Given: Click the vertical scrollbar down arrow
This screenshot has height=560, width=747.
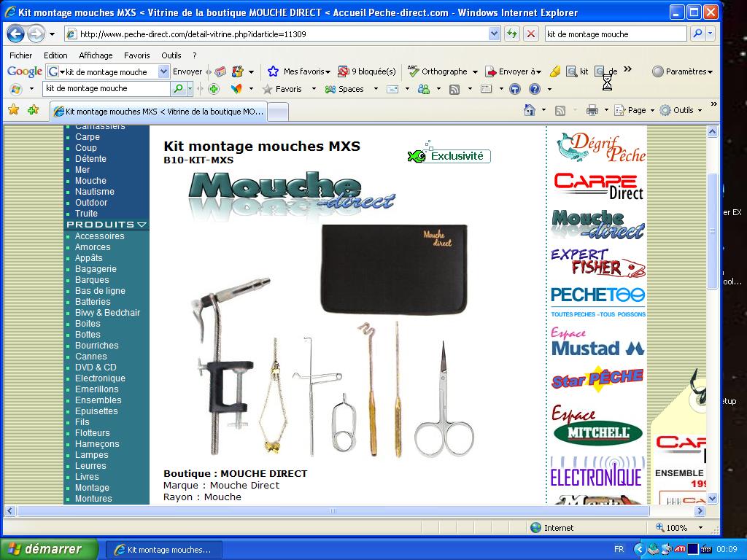Looking at the screenshot, I should click(712, 499).
